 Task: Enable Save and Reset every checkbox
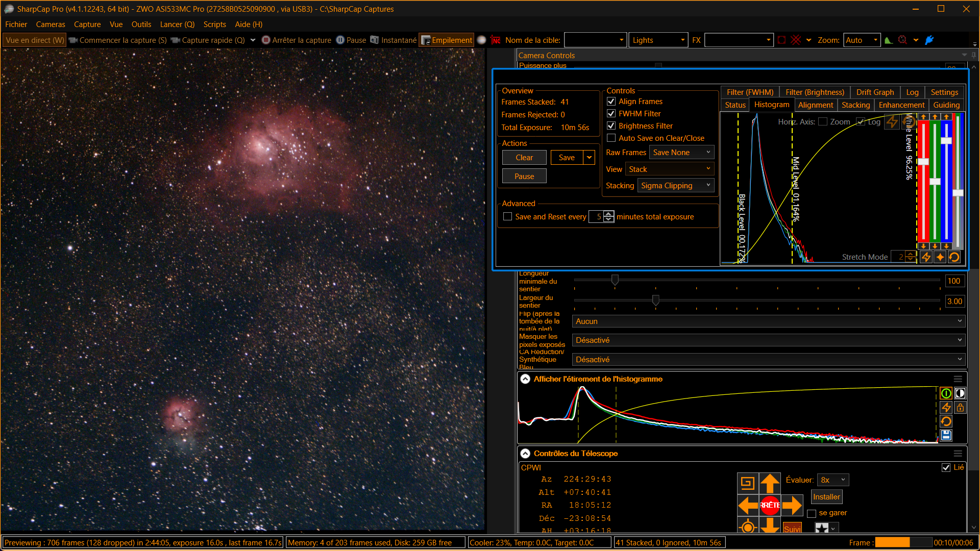click(x=508, y=217)
